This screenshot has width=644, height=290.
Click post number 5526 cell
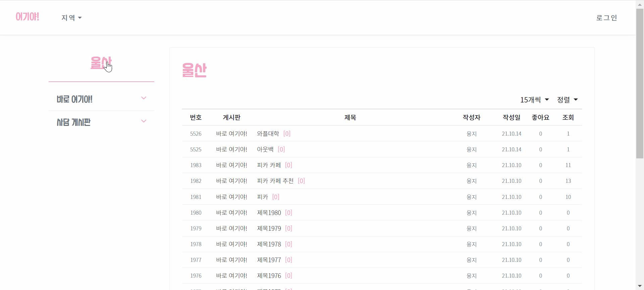tap(196, 134)
